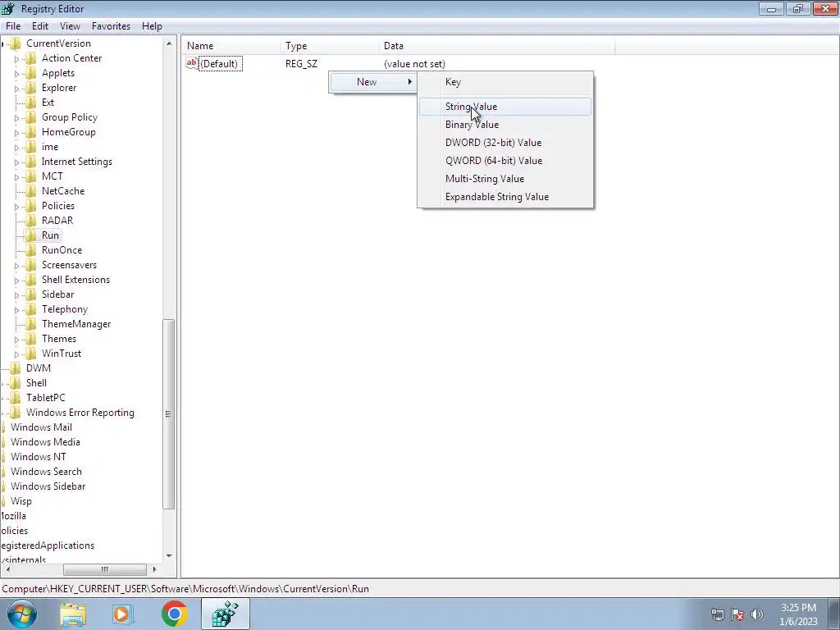
Task: Expand the Policies tree node
Action: pos(16,206)
